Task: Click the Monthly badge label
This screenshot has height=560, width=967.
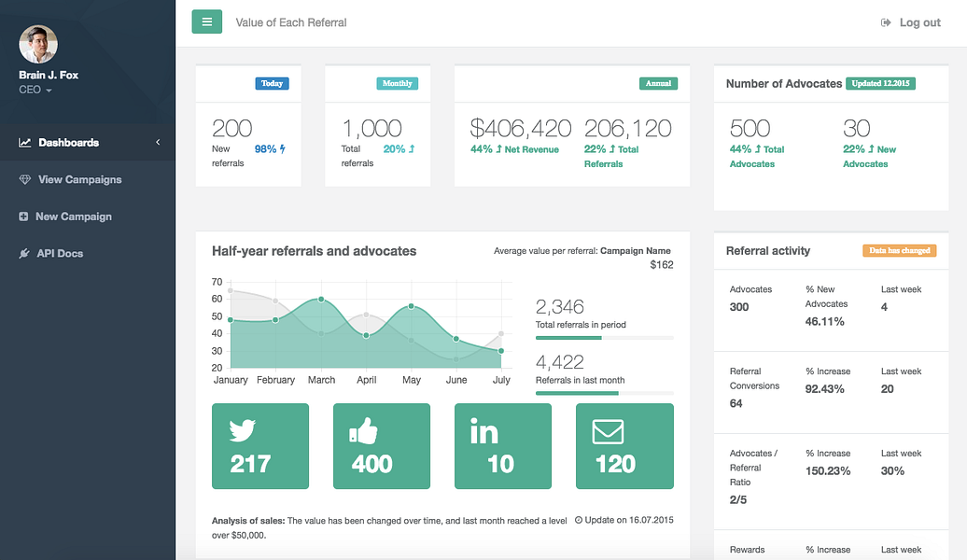Action: click(397, 83)
